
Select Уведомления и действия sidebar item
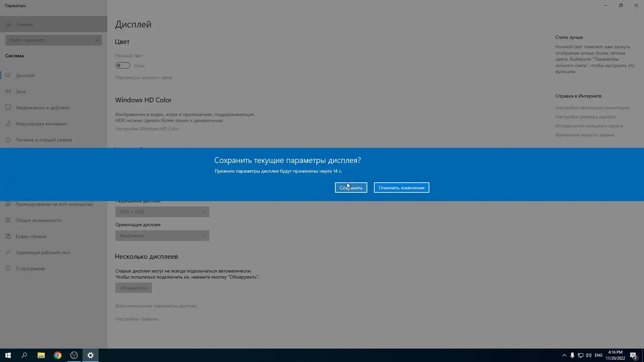[43, 108]
